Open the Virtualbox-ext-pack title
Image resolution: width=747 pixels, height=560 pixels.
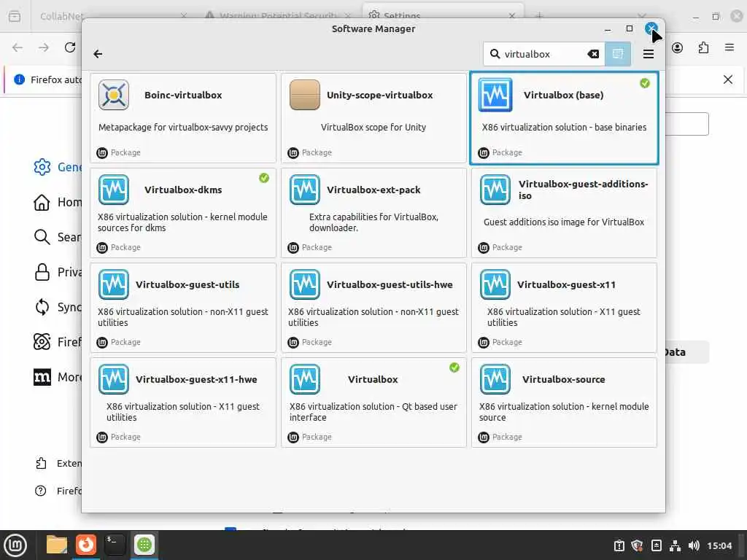(x=373, y=190)
